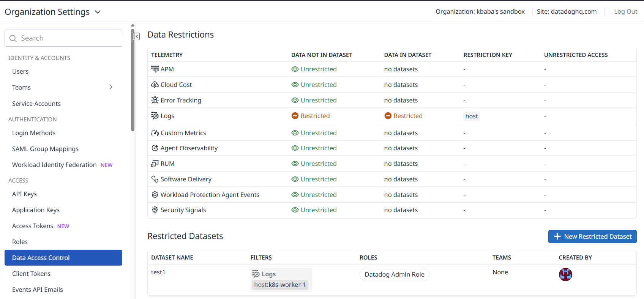Go to Service Accounts
644x299 pixels.
coord(36,104)
